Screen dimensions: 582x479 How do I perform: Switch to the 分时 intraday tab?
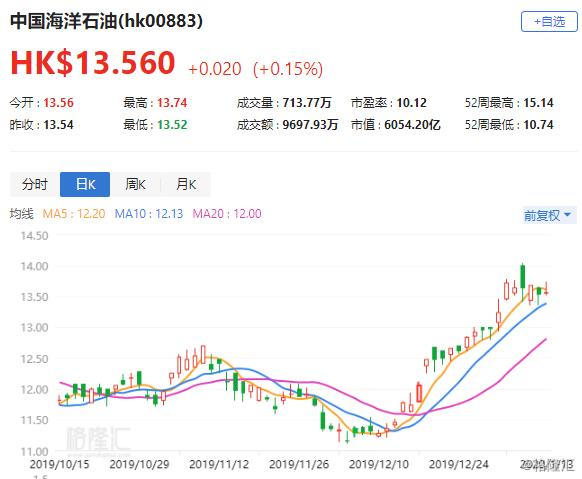(35, 184)
